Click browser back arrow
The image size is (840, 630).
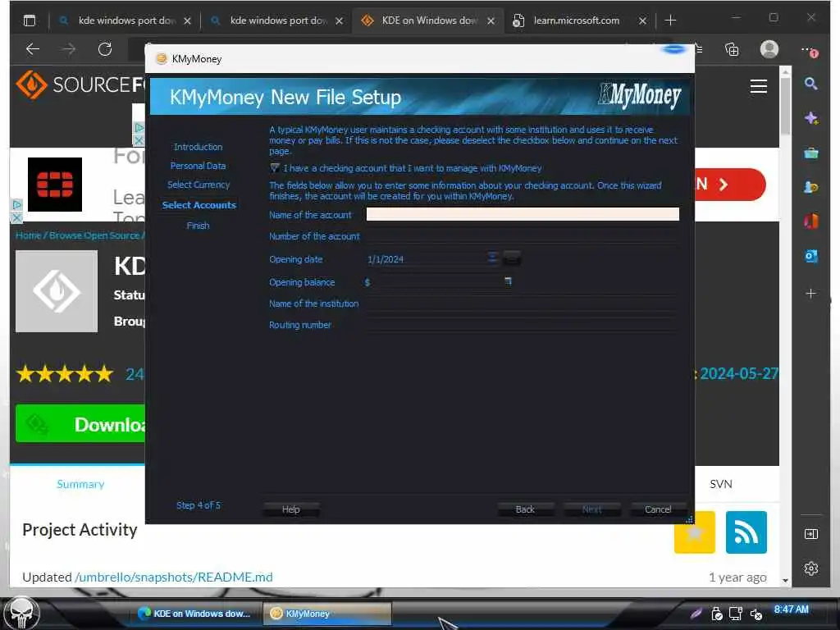[x=33, y=49]
